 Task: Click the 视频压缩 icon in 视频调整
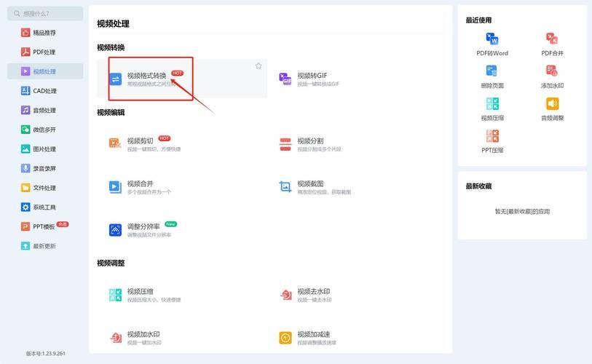click(x=115, y=295)
